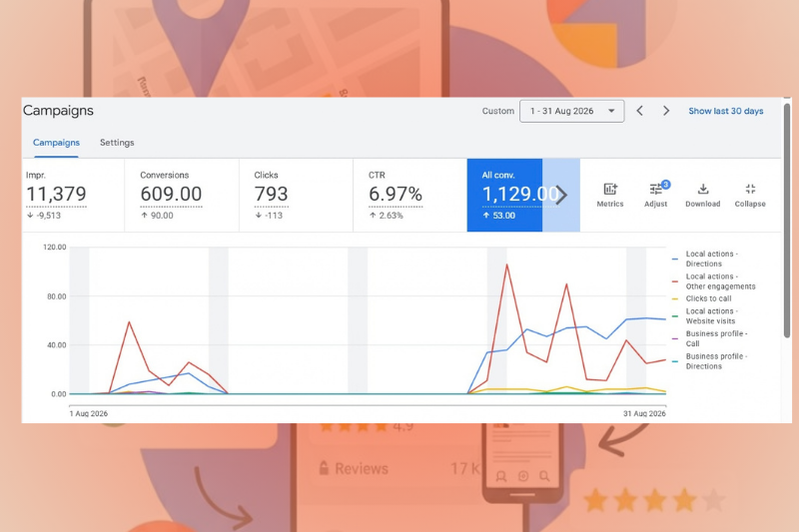The image size is (799, 532).
Task: Select the CTR metric card
Action: tap(409, 195)
